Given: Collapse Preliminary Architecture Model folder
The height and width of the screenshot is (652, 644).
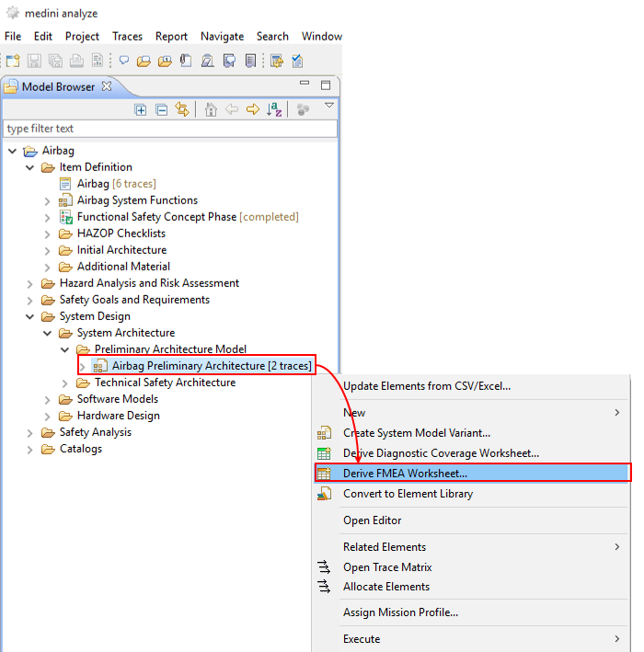Looking at the screenshot, I should (x=65, y=349).
